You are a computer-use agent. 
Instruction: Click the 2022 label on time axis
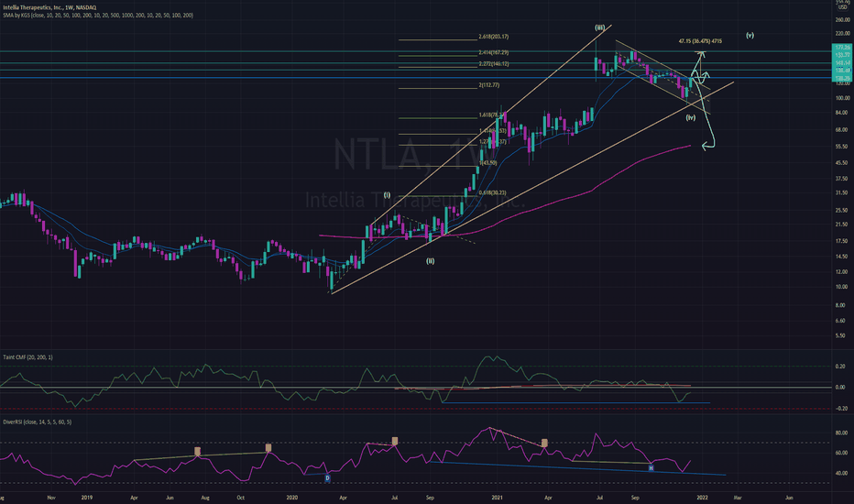tap(702, 498)
